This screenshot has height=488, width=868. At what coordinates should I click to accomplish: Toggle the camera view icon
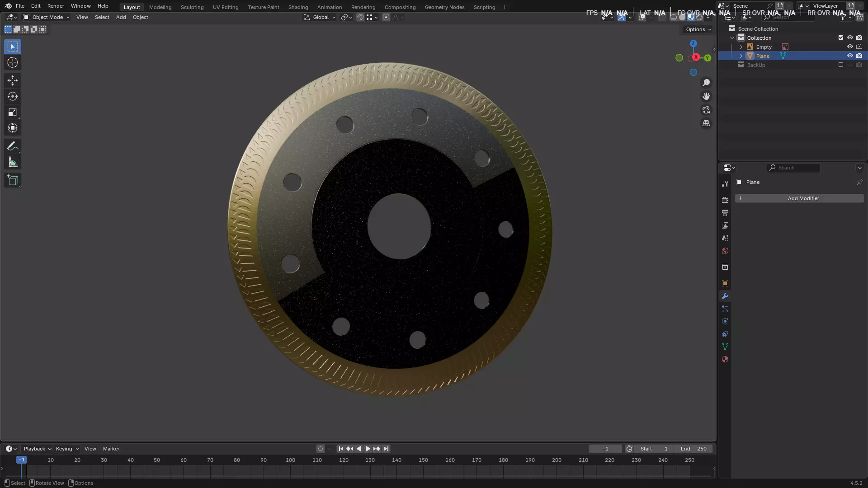click(x=706, y=110)
